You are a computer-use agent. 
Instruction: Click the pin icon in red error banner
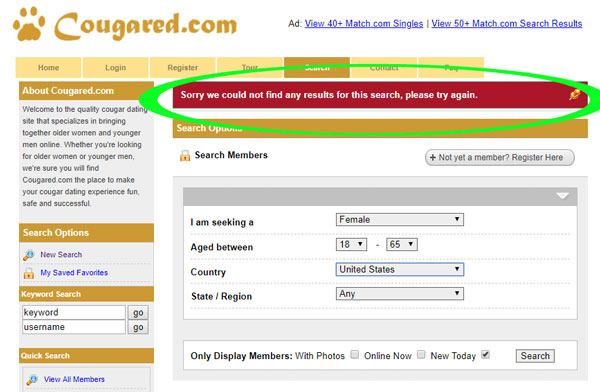[x=574, y=94]
